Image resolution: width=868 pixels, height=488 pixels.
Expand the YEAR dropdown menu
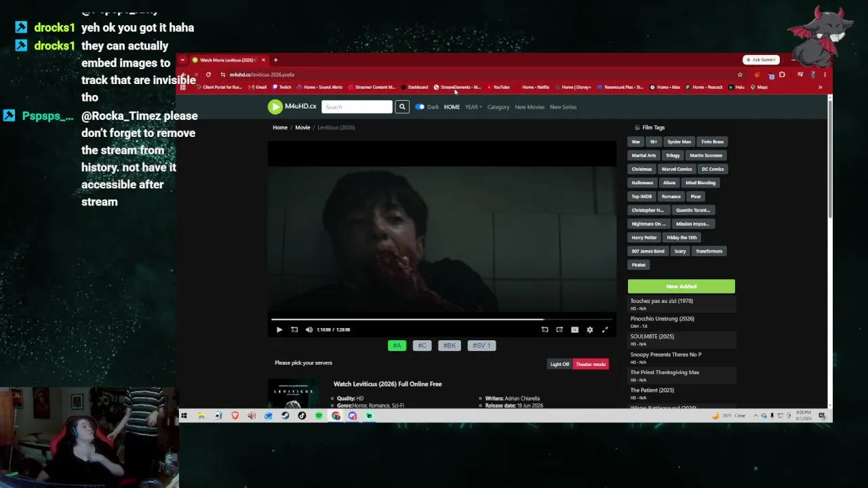coord(473,107)
